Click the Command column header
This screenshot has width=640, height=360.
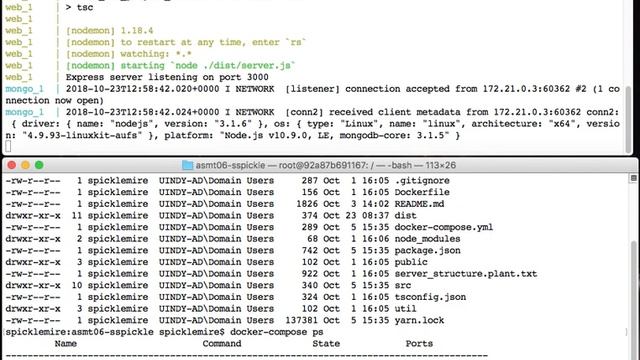tap(222, 343)
